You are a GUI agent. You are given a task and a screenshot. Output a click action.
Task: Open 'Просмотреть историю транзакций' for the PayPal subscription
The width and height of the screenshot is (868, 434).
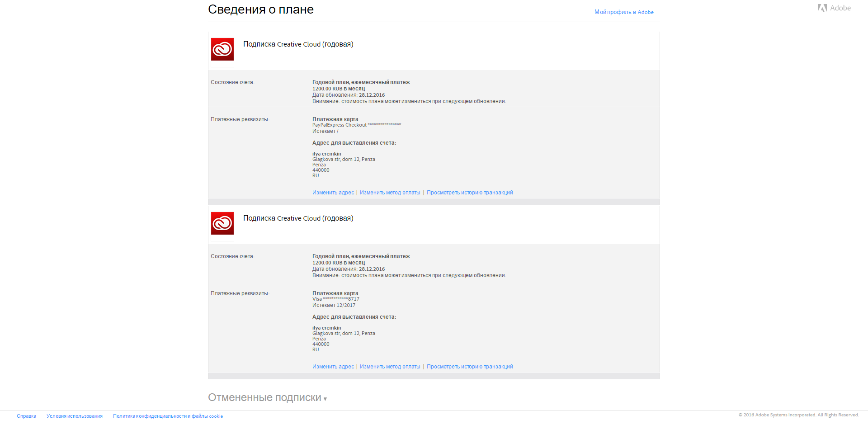(469, 193)
